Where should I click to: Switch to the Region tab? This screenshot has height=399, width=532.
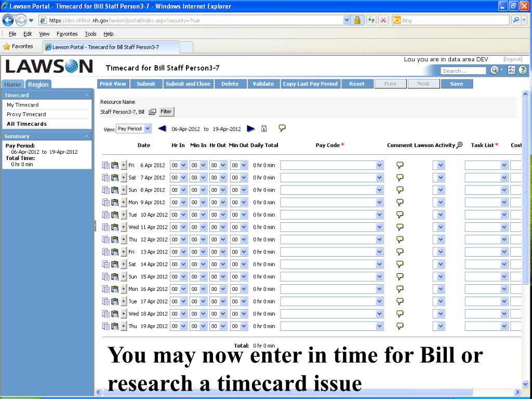(38, 85)
